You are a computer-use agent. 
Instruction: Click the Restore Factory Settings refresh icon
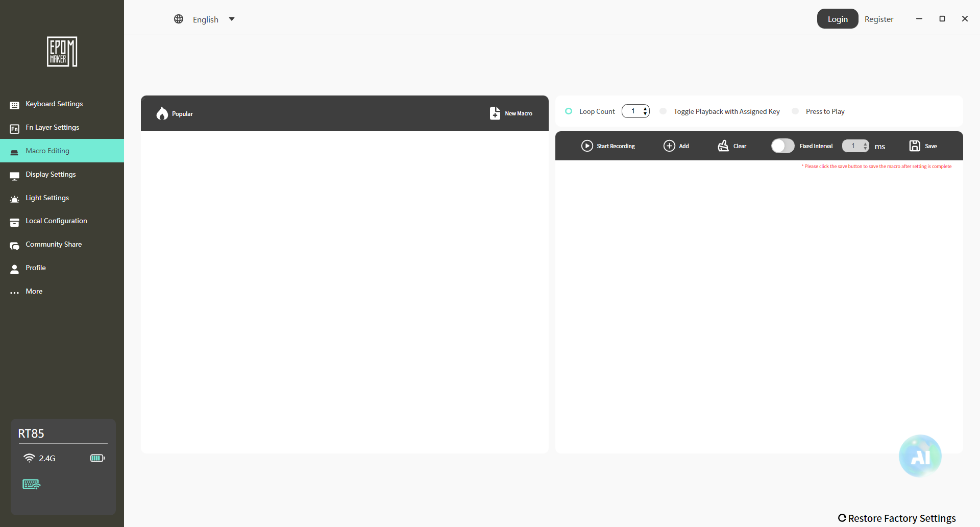pos(842,518)
